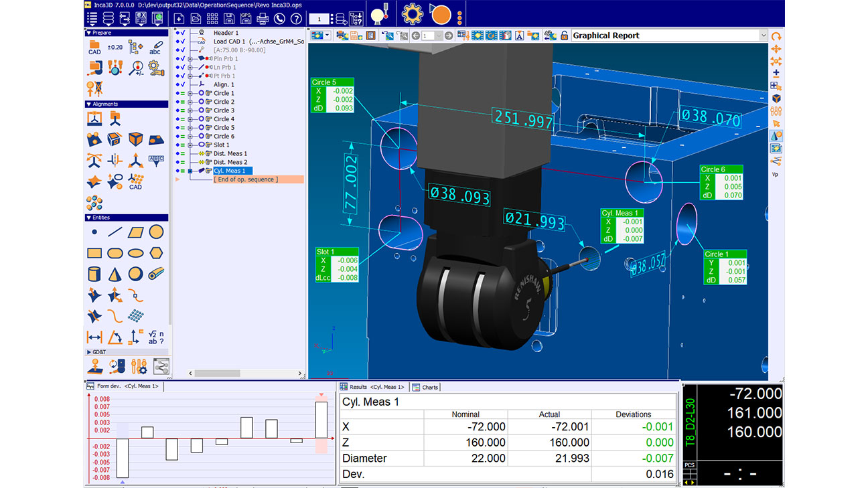Select the line entity tool
This screenshot has width=868, height=488.
pyautogui.click(x=115, y=232)
